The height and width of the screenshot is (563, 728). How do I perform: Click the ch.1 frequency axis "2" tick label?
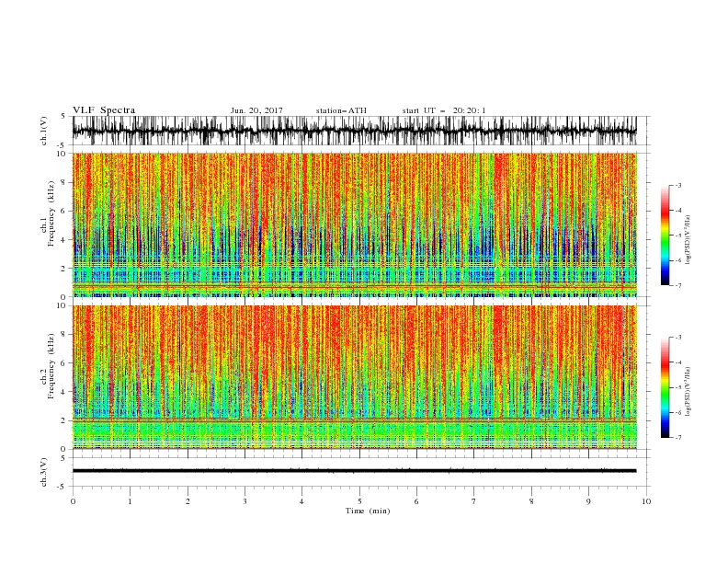65,269
